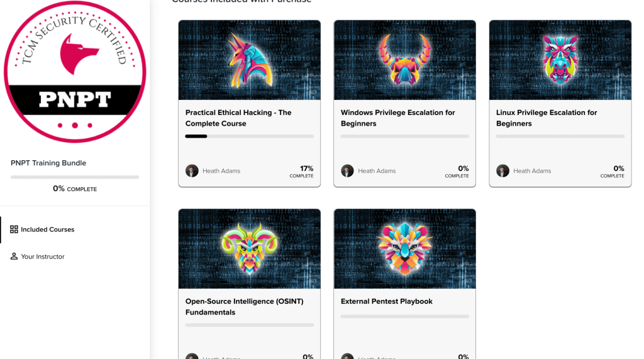Switch to Your Instructor sidebar tab

point(42,257)
